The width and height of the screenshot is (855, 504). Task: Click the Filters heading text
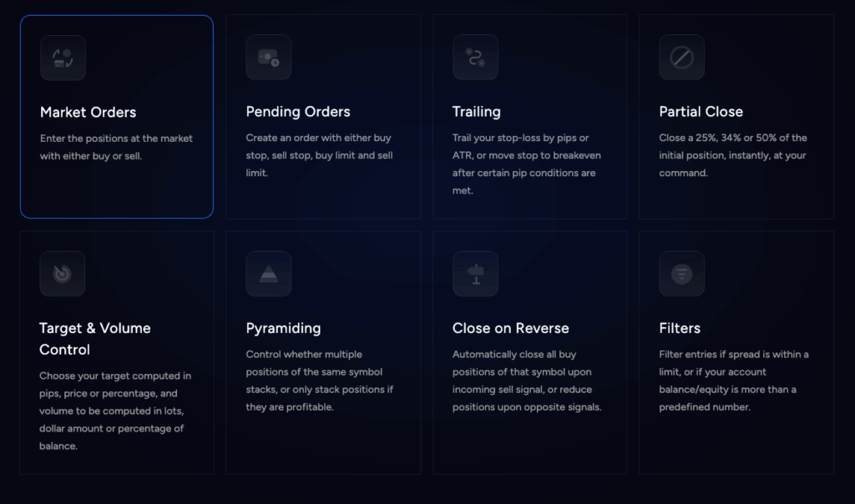coord(680,328)
